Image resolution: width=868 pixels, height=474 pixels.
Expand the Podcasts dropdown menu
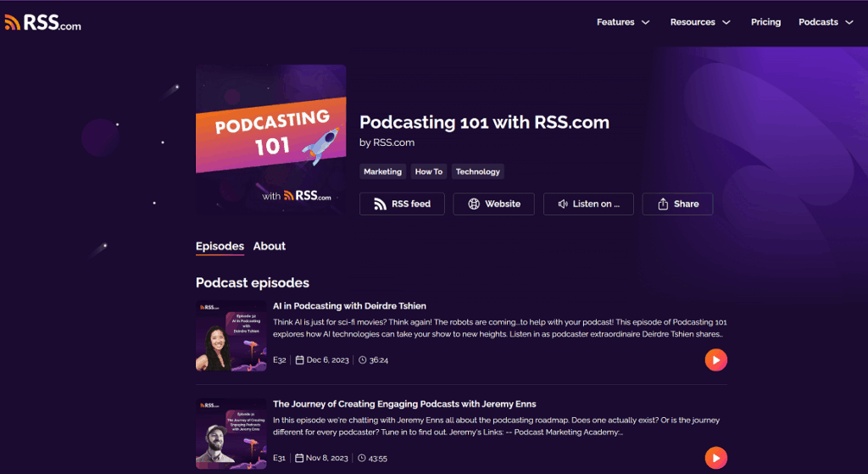825,22
